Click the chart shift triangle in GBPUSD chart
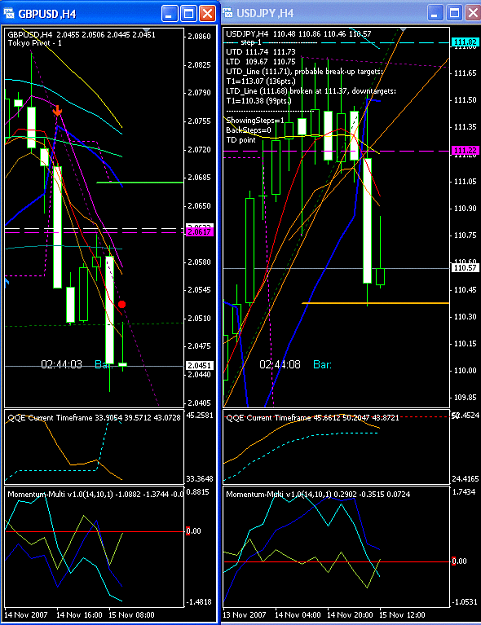Viewport: 481px width, 625px height. (x=146, y=30)
